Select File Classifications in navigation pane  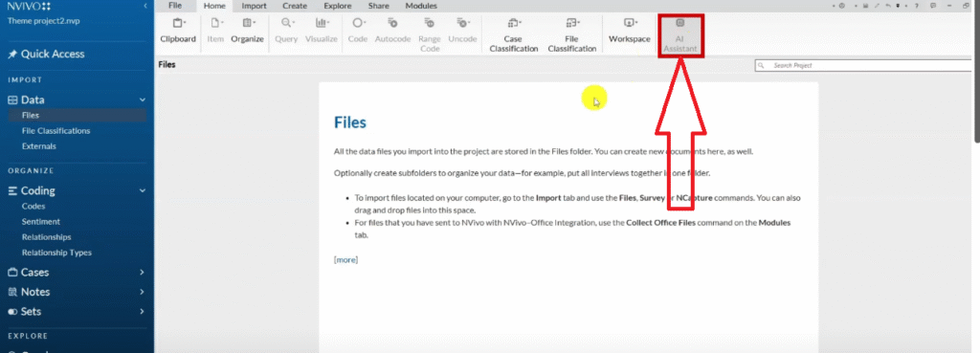pos(56,131)
